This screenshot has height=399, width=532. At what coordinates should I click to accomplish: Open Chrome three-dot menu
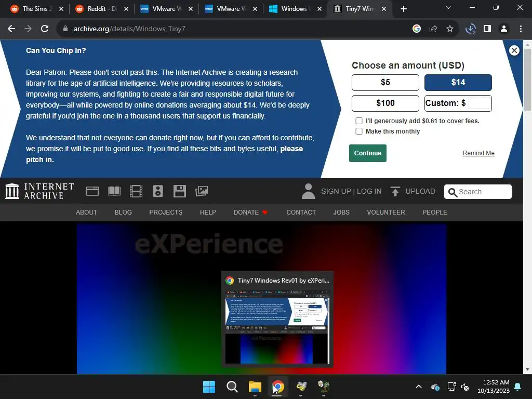click(x=521, y=29)
